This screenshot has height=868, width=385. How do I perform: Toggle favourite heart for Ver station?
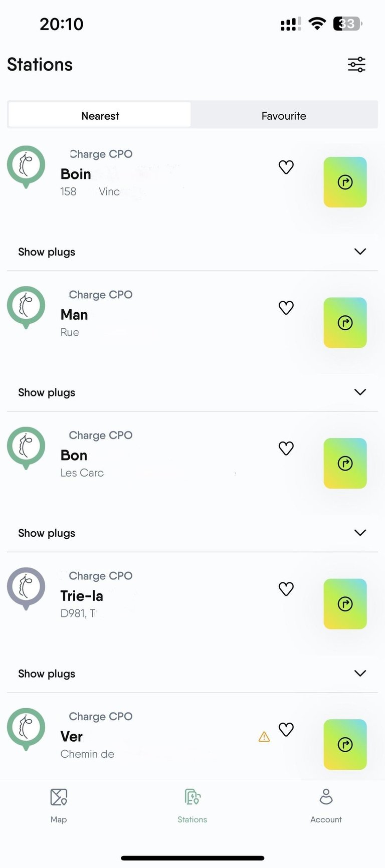click(286, 729)
